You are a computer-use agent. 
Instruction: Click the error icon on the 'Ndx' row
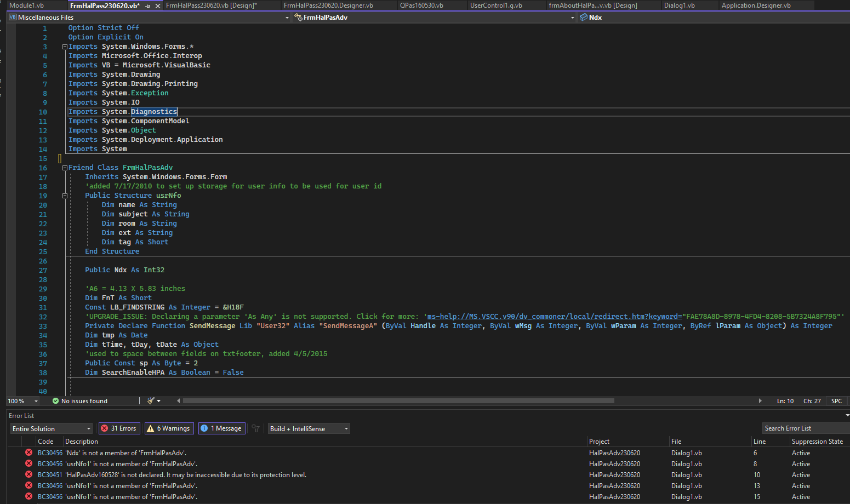(28, 453)
